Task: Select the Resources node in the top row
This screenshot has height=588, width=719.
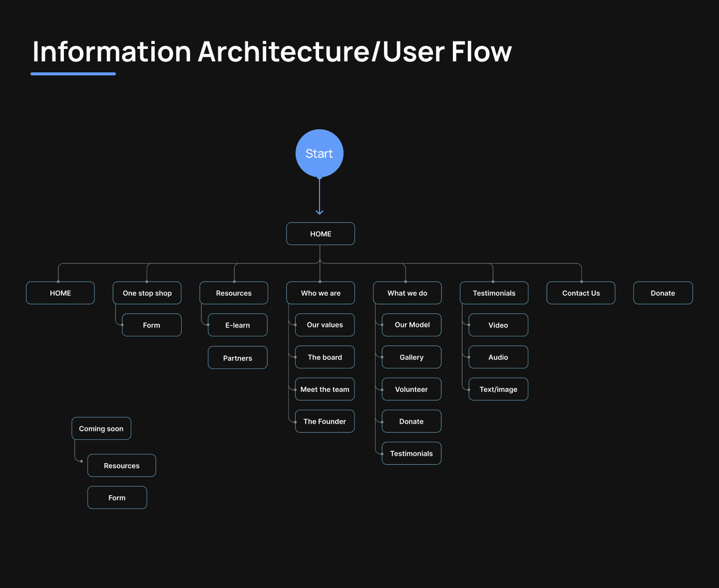Action: click(x=234, y=293)
